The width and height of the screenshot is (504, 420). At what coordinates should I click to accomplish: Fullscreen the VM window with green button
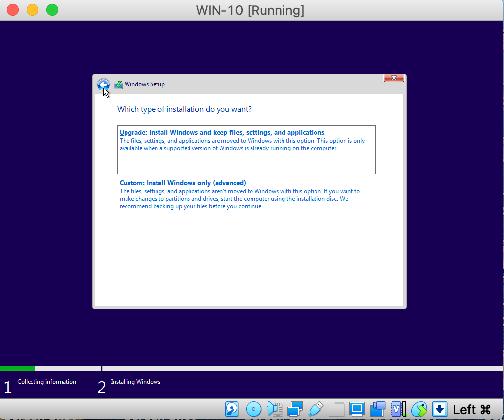pyautogui.click(x=52, y=10)
